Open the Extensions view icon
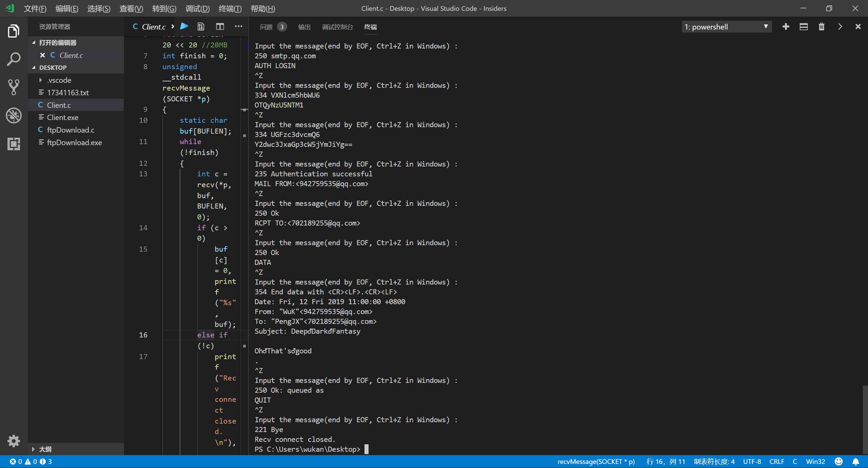Image resolution: width=868 pixels, height=468 pixels. coord(14,144)
